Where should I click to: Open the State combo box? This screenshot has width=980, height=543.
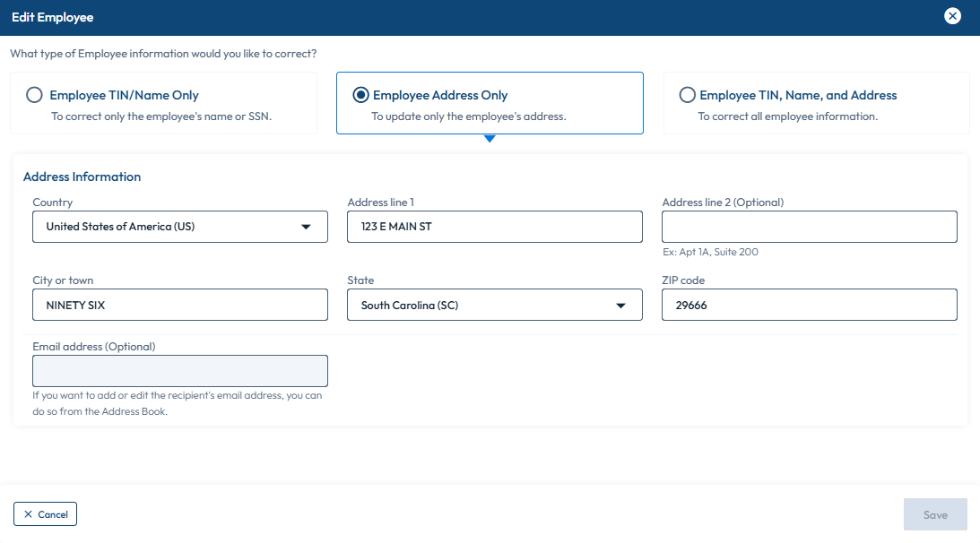tap(493, 305)
